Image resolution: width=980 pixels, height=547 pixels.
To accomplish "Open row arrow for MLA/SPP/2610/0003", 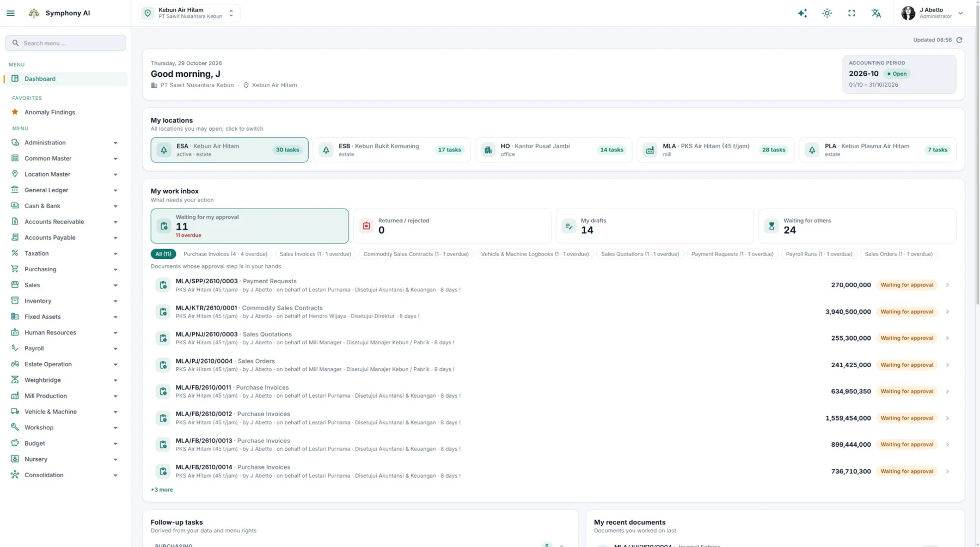I will click(x=947, y=285).
